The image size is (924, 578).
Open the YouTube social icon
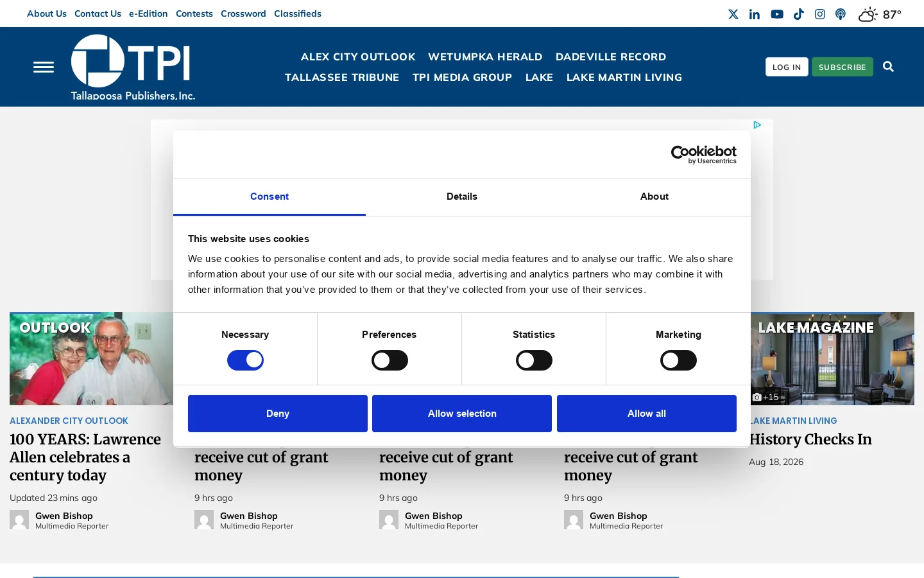[x=777, y=14]
